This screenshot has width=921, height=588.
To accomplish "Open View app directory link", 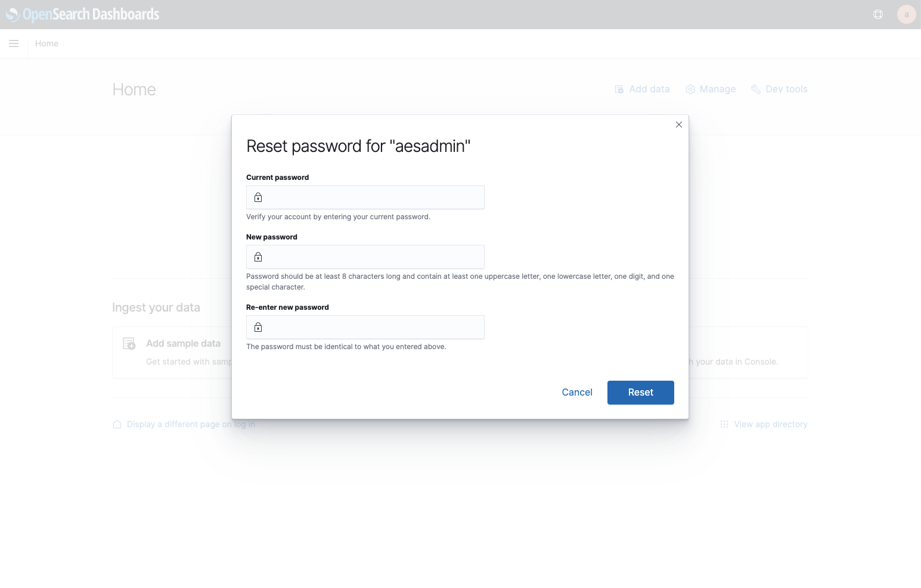I will tap(764, 424).
